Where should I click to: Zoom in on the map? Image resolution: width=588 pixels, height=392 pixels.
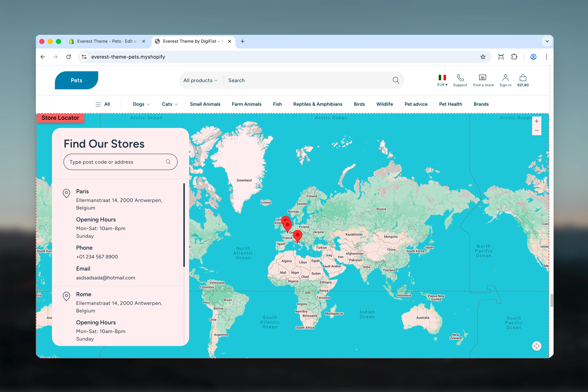pyautogui.click(x=537, y=121)
